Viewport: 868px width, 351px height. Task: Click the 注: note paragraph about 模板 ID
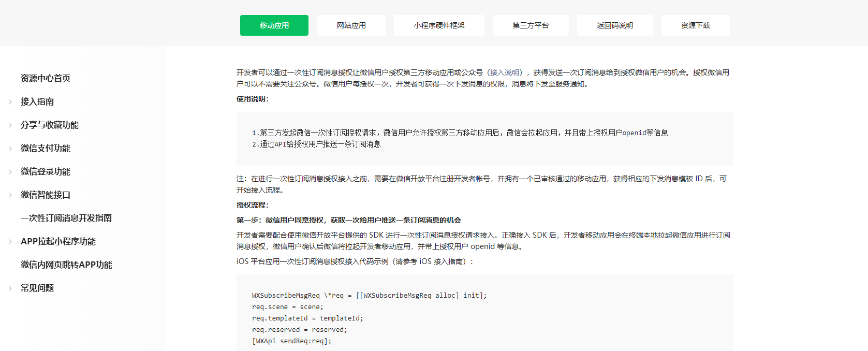(482, 184)
